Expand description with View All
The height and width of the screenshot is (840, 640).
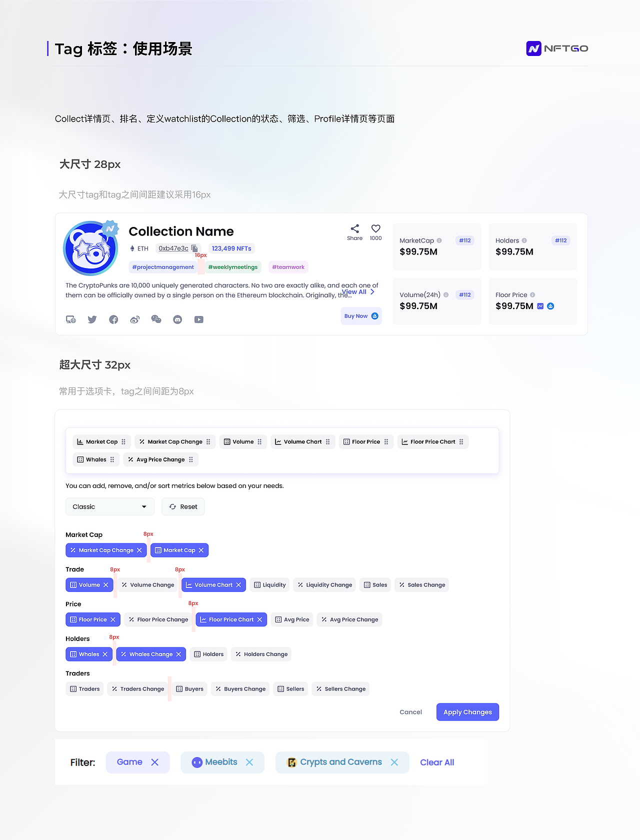[358, 292]
